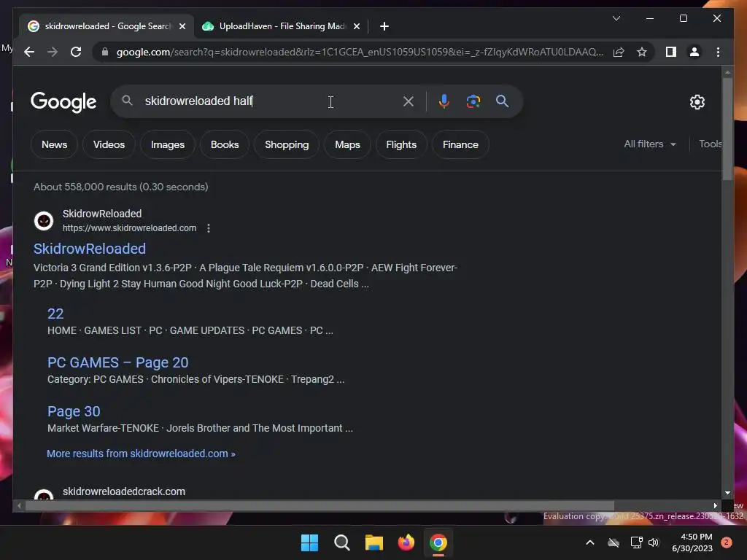The width and height of the screenshot is (747, 560).
Task: Expand the tab search chevron
Action: click(616, 18)
